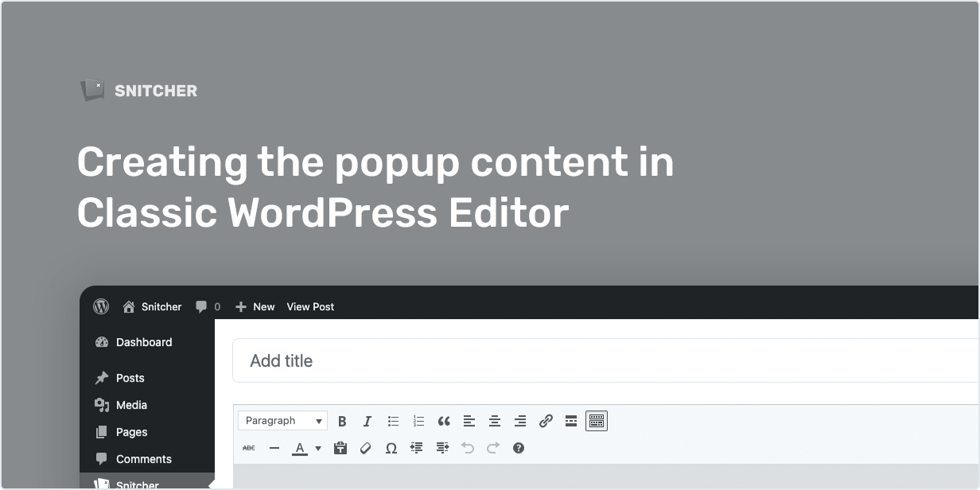The width and height of the screenshot is (980, 490).
Task: Click the Media sidebar icon
Action: click(101, 405)
